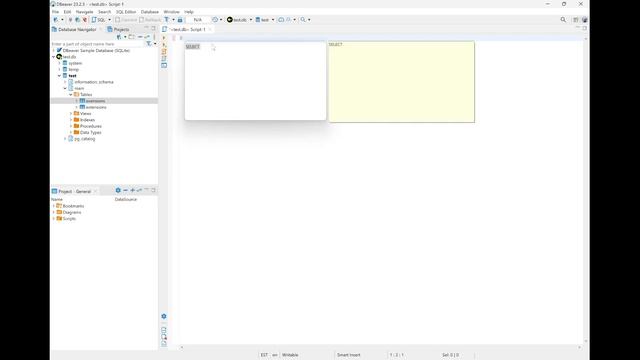
Task: Click the panel layout icon in editor sidebar
Action: pyautogui.click(x=164, y=65)
